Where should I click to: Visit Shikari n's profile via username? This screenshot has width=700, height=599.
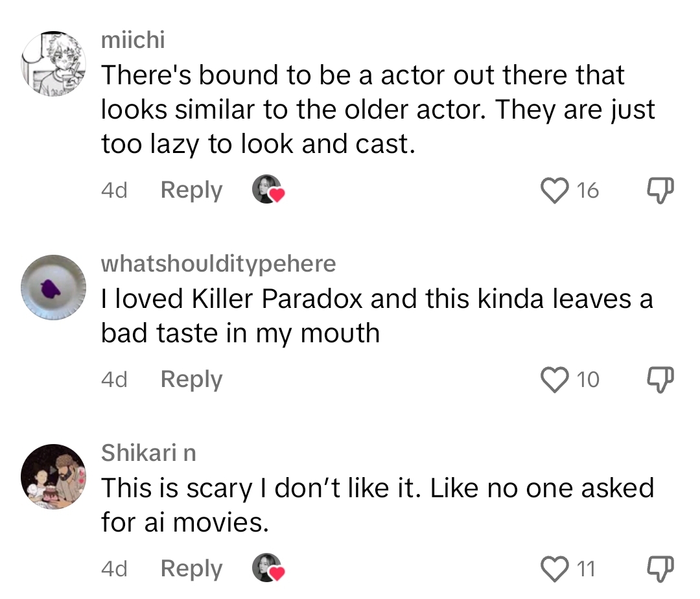point(148,453)
